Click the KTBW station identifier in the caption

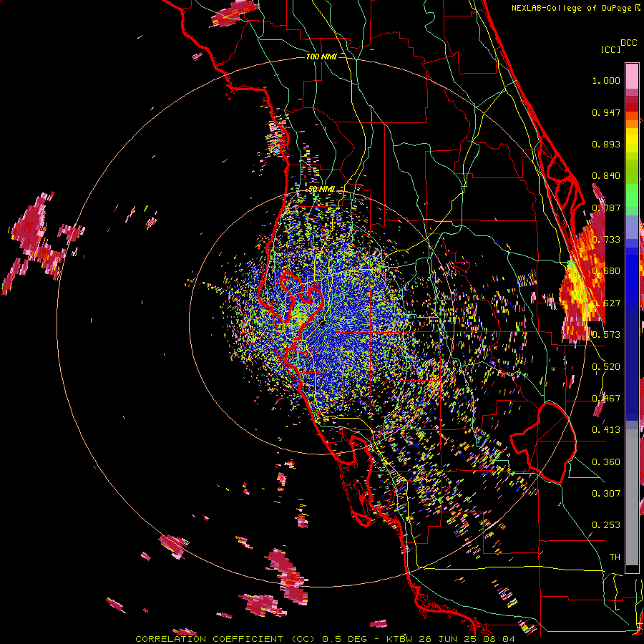(401, 639)
